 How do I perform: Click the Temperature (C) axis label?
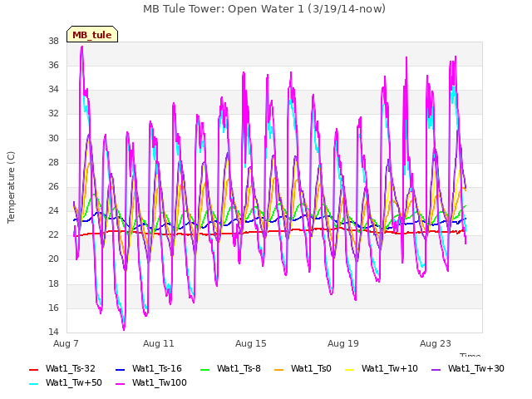click(x=11, y=187)
